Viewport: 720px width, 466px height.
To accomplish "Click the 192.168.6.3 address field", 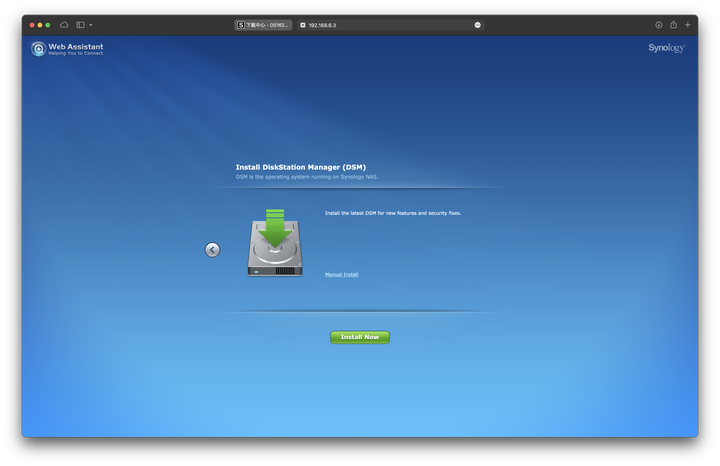I will point(390,25).
